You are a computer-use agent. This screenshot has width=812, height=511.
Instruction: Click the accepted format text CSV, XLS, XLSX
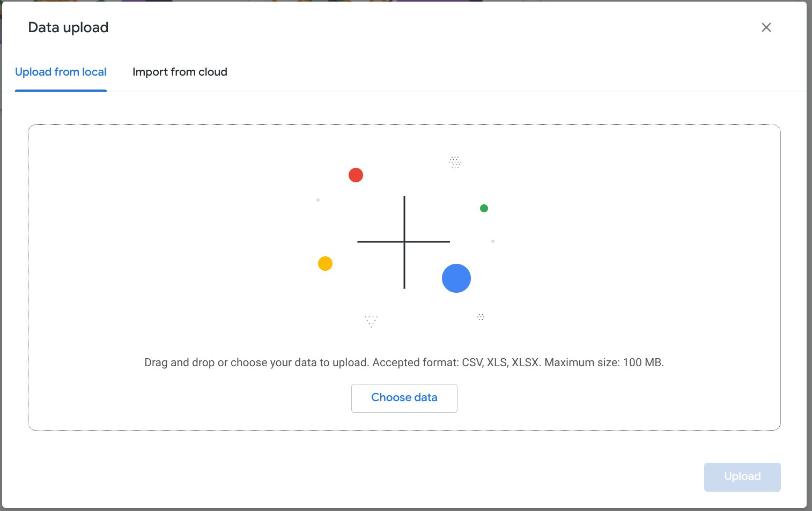[501, 362]
